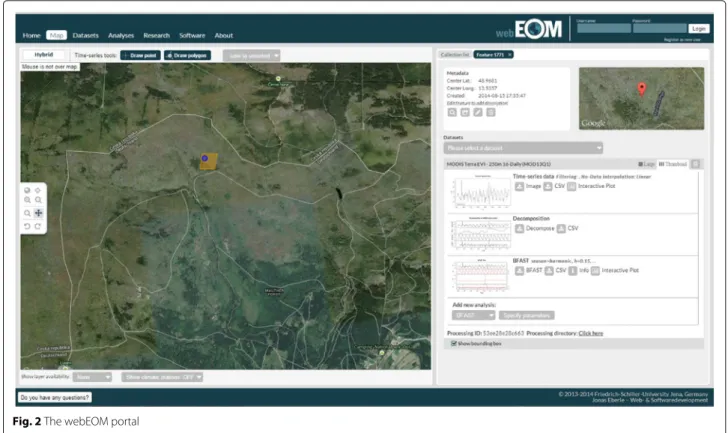Click the CSV icon in Decomposition row
This screenshot has height=433, width=728.
click(x=561, y=228)
